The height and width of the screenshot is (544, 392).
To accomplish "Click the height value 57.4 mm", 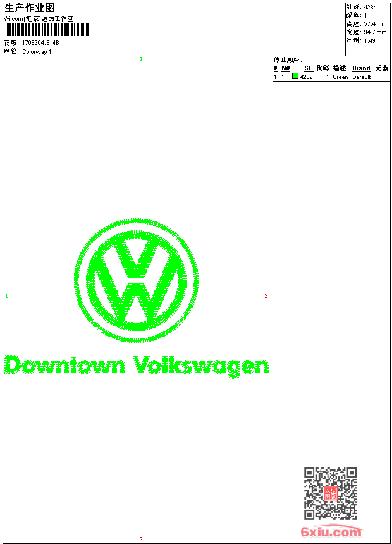I will 375,24.
